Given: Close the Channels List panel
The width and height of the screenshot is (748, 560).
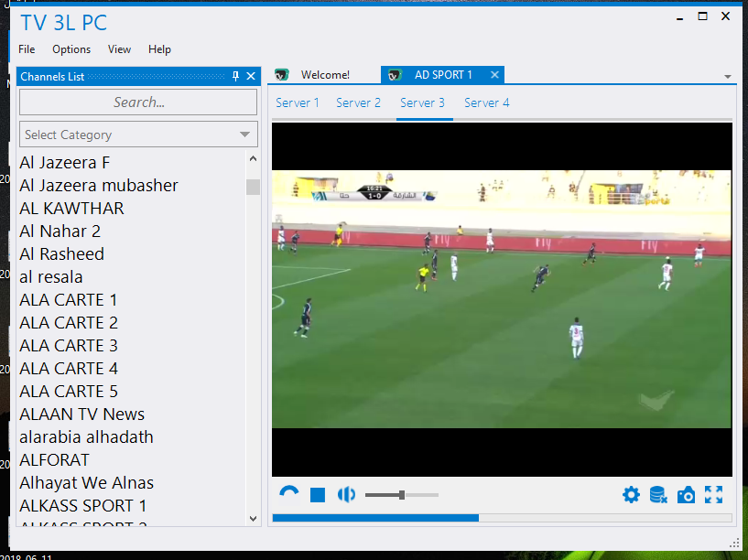Looking at the screenshot, I should [251, 76].
